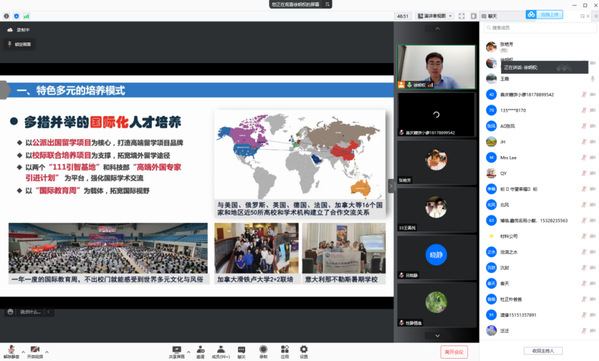This screenshot has height=361, width=599.
Task: Open the share screen tool
Action: tap(176, 352)
